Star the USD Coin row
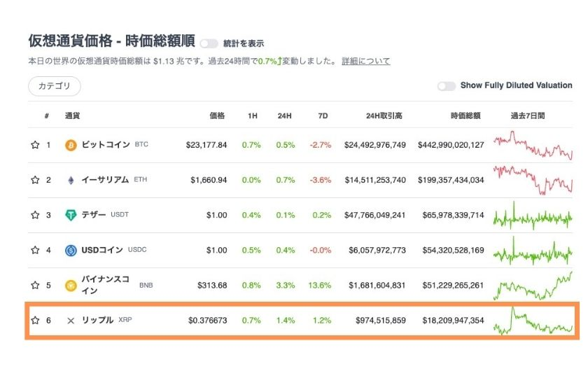 point(35,250)
